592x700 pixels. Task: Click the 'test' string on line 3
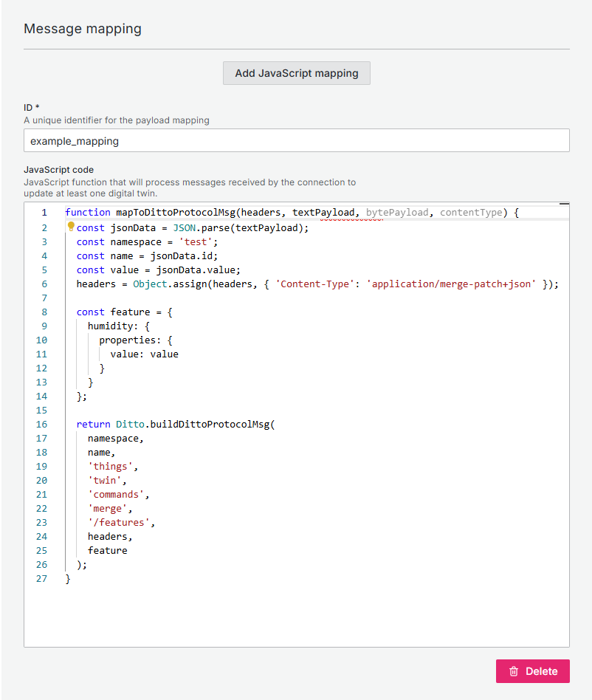tap(196, 242)
